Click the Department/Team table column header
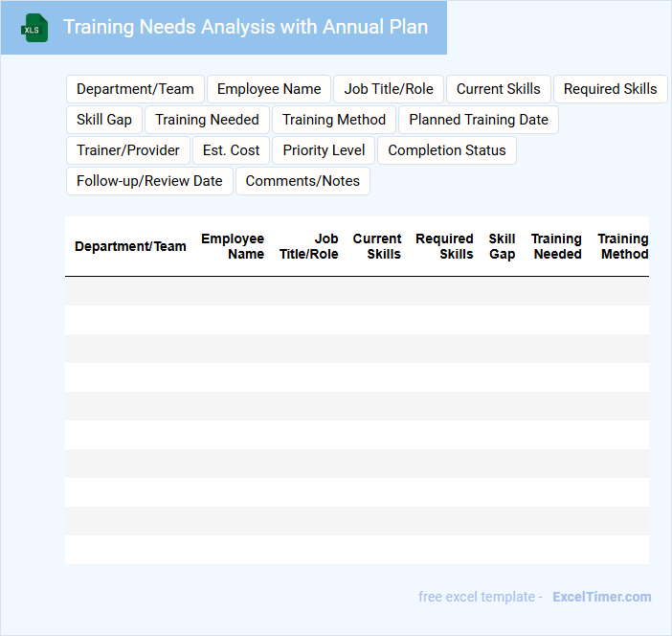Screen dimensions: 672x636 tap(130, 246)
